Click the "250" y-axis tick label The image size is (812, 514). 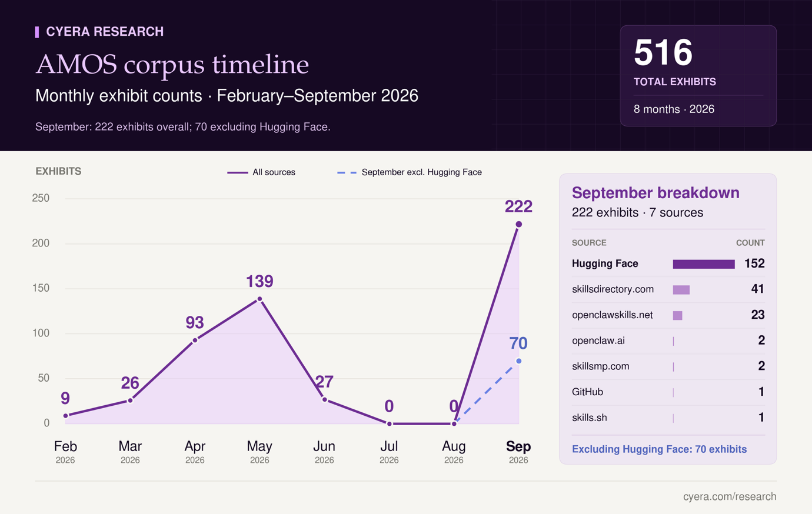pyautogui.click(x=41, y=198)
